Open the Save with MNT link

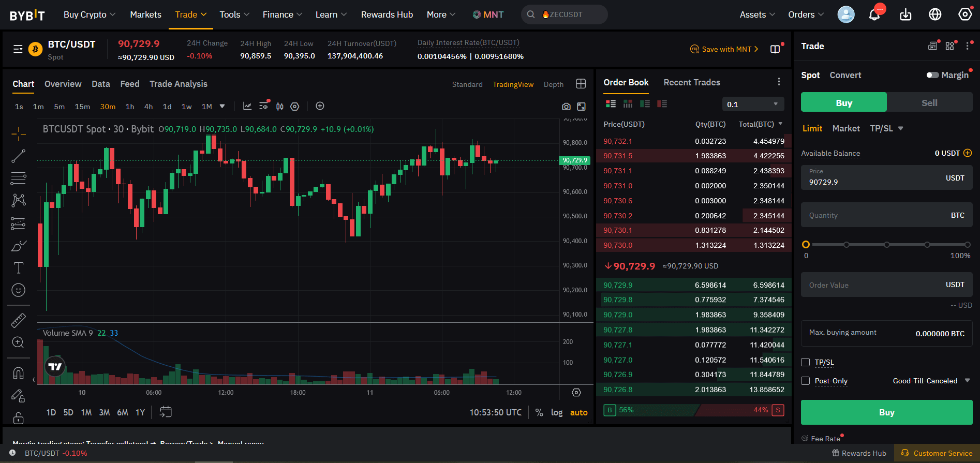(725, 49)
